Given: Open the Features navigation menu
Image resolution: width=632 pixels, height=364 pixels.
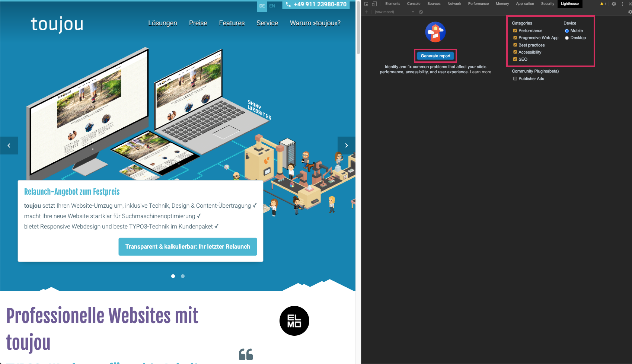Looking at the screenshot, I should click(232, 23).
